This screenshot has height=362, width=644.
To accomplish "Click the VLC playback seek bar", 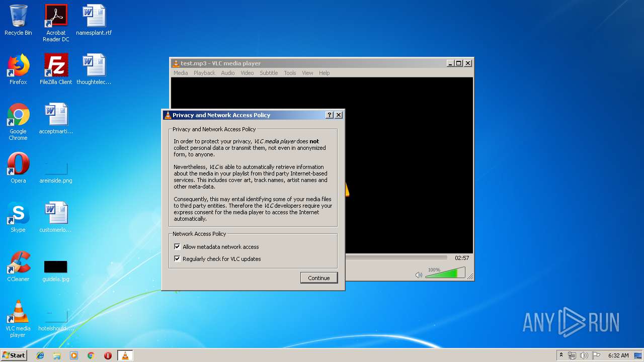I will (x=396, y=258).
